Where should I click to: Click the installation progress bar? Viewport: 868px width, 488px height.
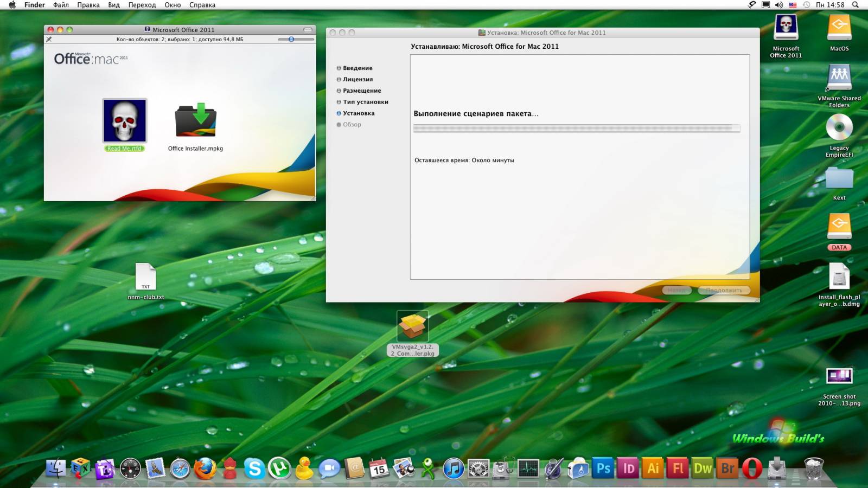point(576,128)
